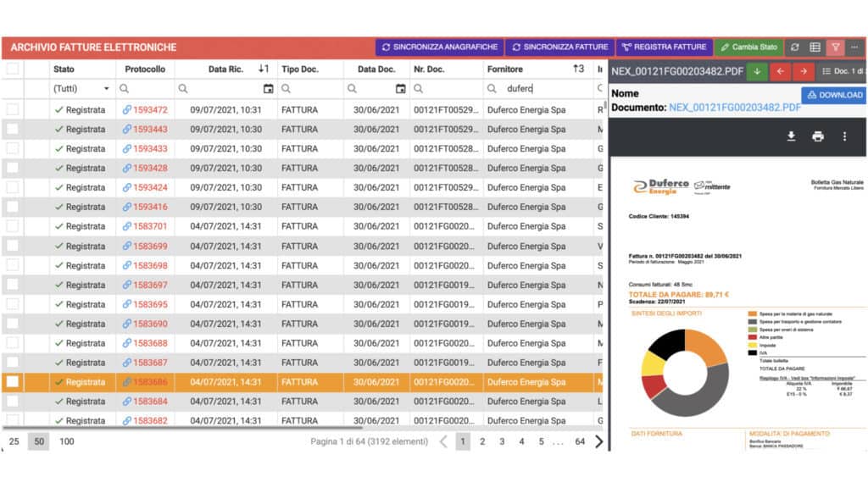Screen dimensions: 868x488
Task: Select checkbox of highlighted row 1583686
Action: [x=13, y=382]
